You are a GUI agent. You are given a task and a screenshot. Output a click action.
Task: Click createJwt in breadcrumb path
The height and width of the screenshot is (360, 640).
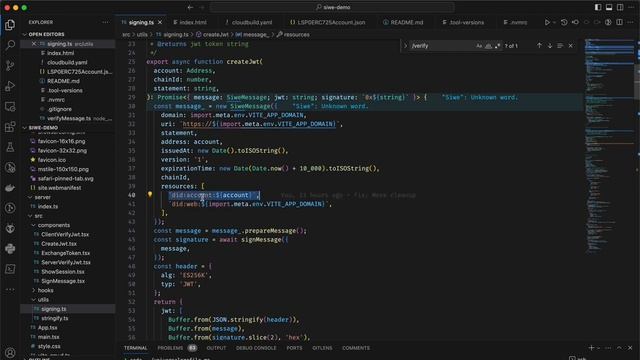click(216, 35)
